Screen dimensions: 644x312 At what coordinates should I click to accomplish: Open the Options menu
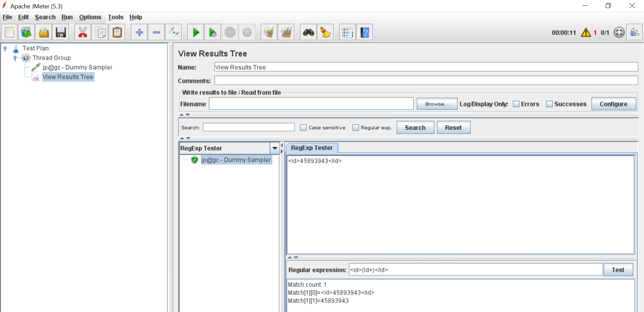point(90,17)
